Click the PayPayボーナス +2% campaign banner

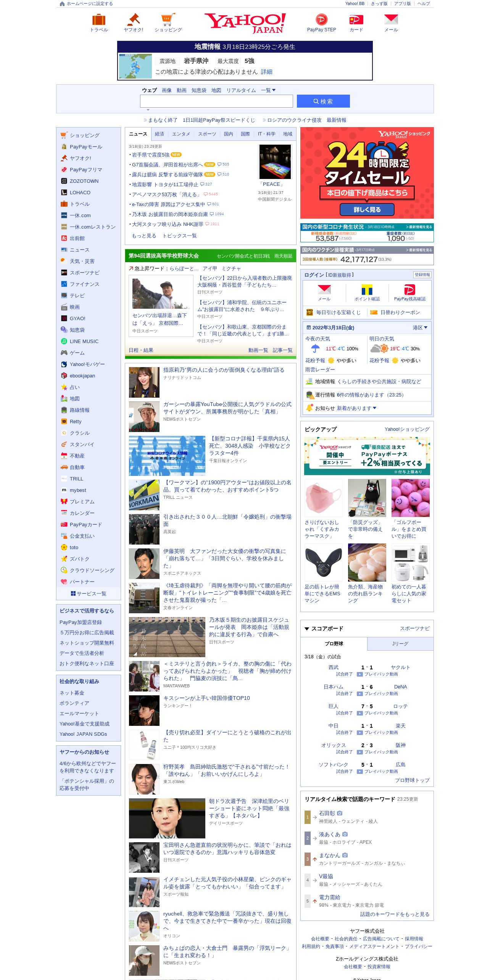(x=367, y=456)
